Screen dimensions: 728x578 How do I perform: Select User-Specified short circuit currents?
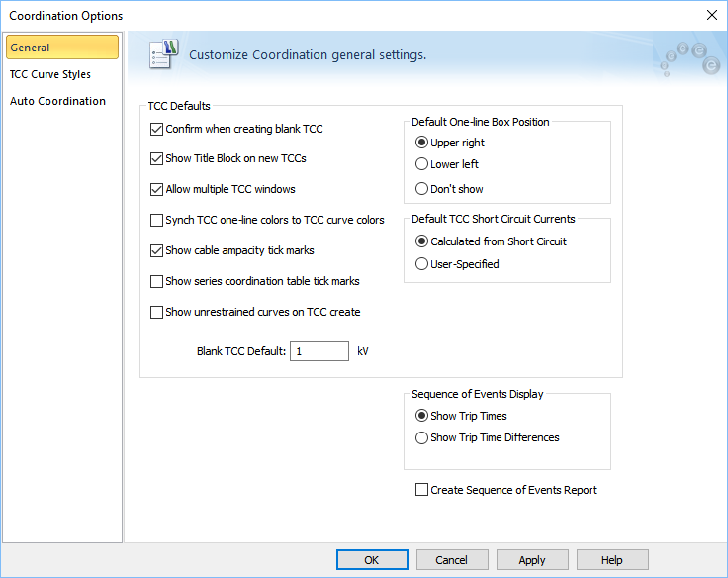422,264
